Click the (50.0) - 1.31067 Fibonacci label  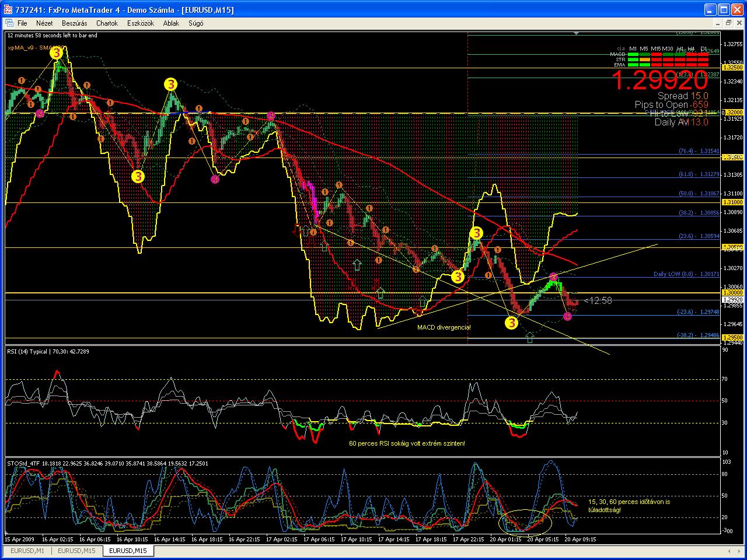click(699, 194)
